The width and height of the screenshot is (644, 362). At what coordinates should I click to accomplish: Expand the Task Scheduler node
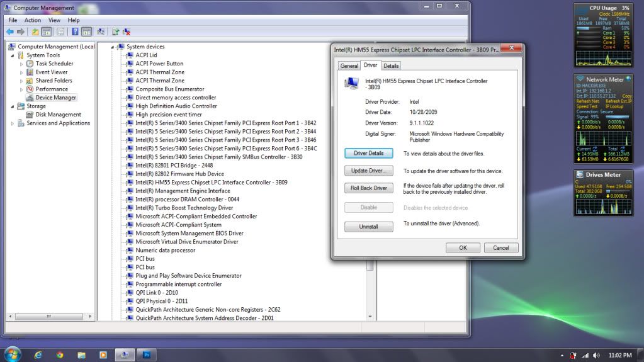(x=21, y=64)
